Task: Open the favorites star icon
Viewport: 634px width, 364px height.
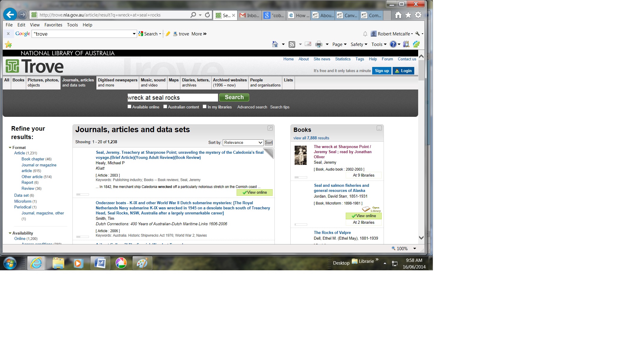Action: (408, 15)
